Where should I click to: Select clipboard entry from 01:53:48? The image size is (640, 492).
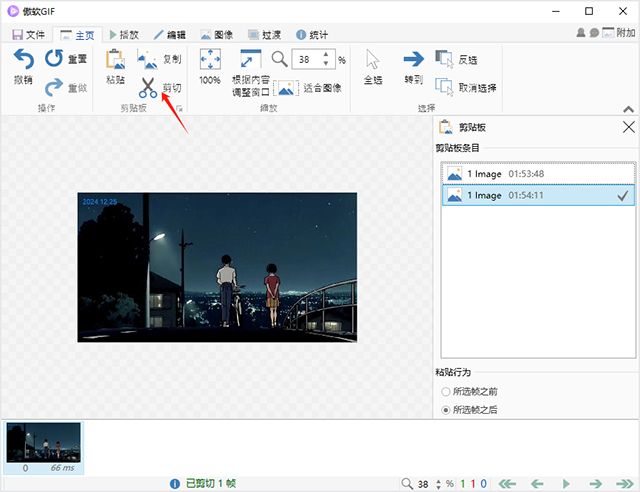click(537, 173)
